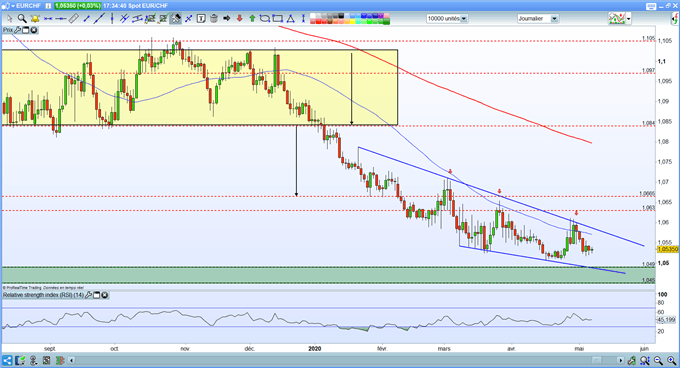
Task: Expand the chart style dropdown arrow
Action: click(628, 19)
